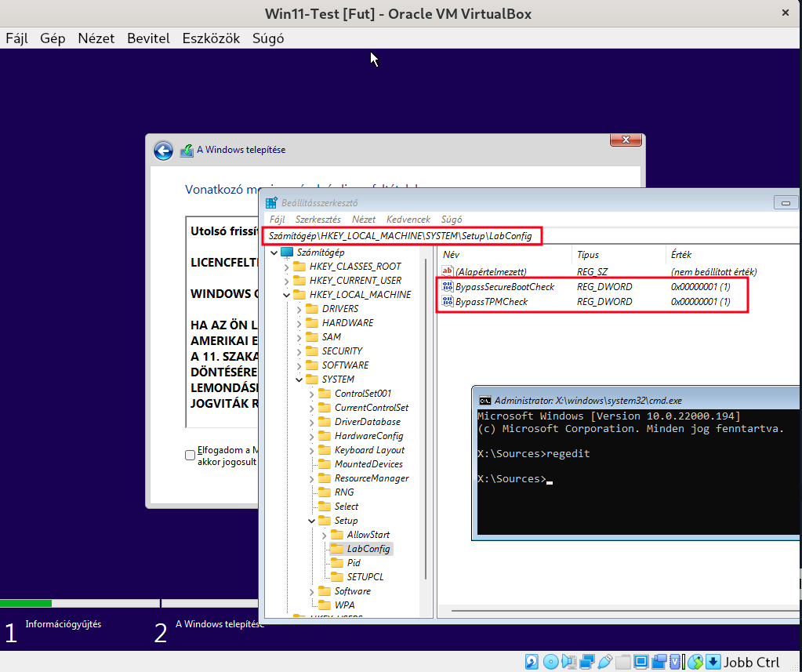Open the VirtualBox Bevitel menu
This screenshot has width=802, height=672.
pyautogui.click(x=148, y=38)
